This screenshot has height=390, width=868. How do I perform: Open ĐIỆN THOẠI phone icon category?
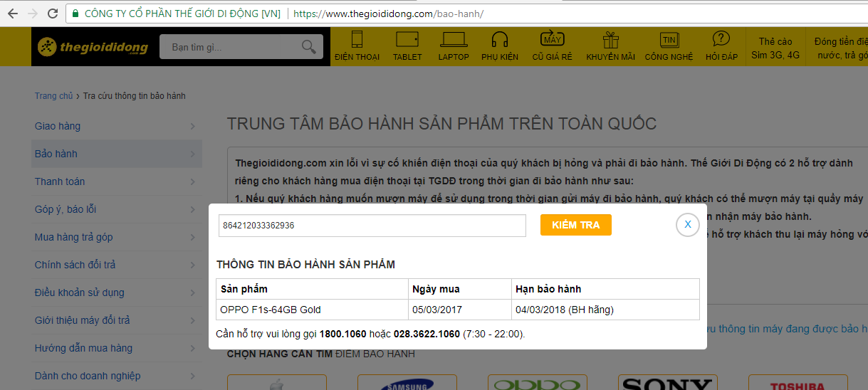coord(357,46)
